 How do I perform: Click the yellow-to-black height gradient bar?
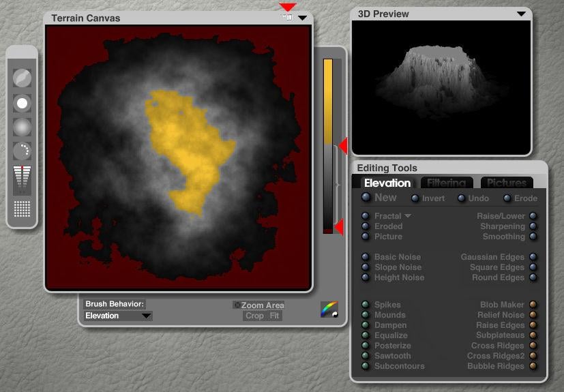(327, 147)
